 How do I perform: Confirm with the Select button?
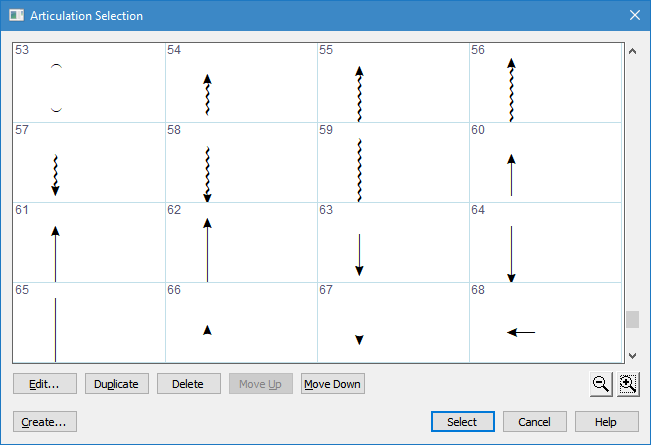pyautogui.click(x=462, y=422)
